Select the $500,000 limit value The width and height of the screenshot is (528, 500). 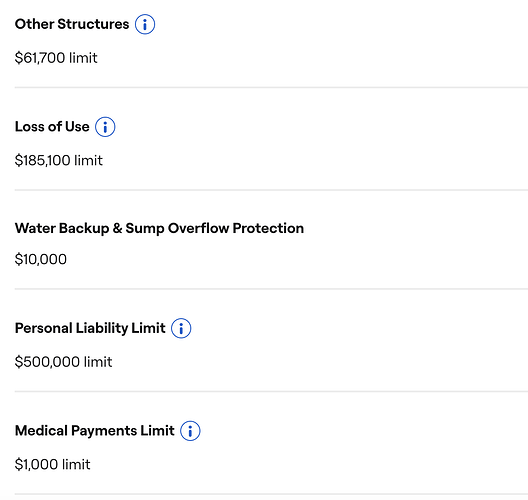(x=63, y=362)
